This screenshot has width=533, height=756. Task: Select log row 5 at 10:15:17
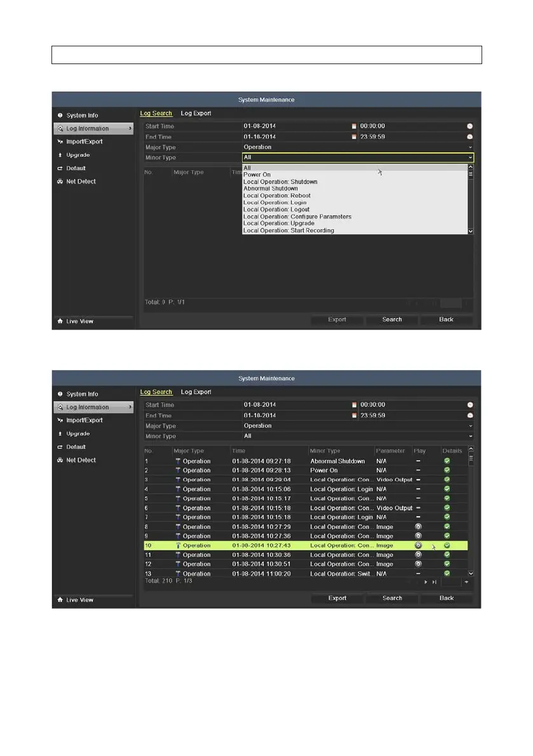coord(306,498)
